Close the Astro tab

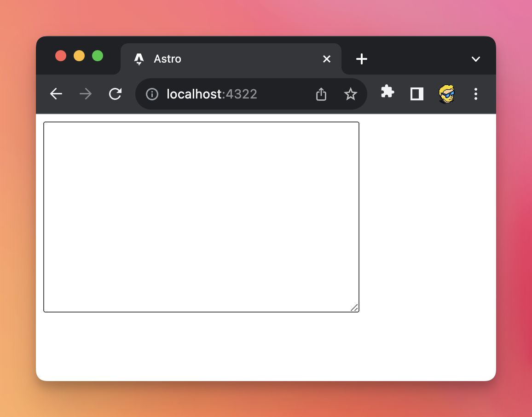(x=327, y=59)
